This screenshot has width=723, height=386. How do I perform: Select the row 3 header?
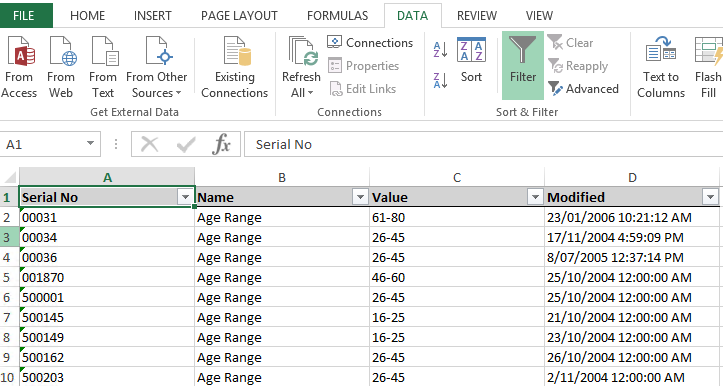click(9, 238)
